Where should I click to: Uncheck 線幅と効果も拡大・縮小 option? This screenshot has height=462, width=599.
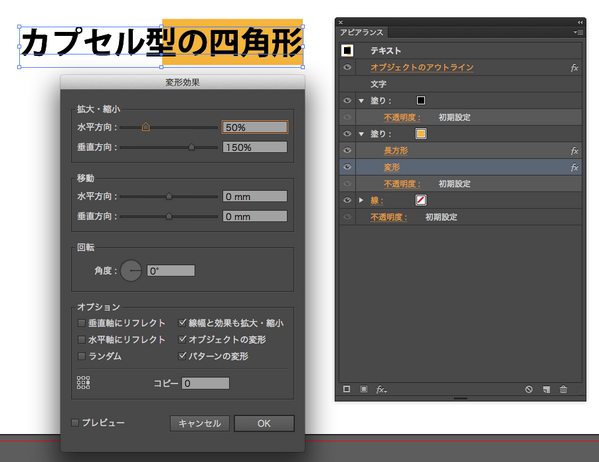click(x=182, y=323)
